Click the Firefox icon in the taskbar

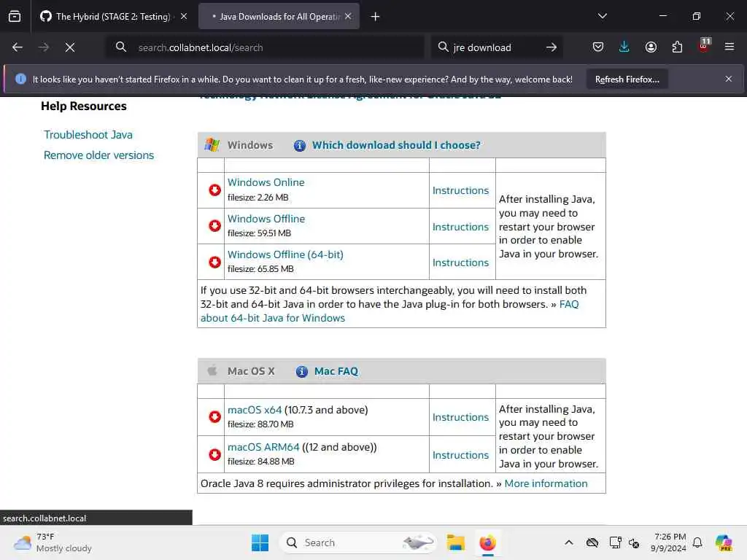point(487,542)
